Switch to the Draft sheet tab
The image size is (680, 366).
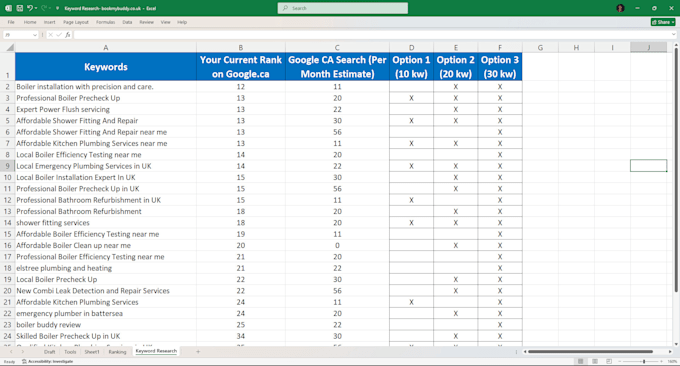[49, 352]
